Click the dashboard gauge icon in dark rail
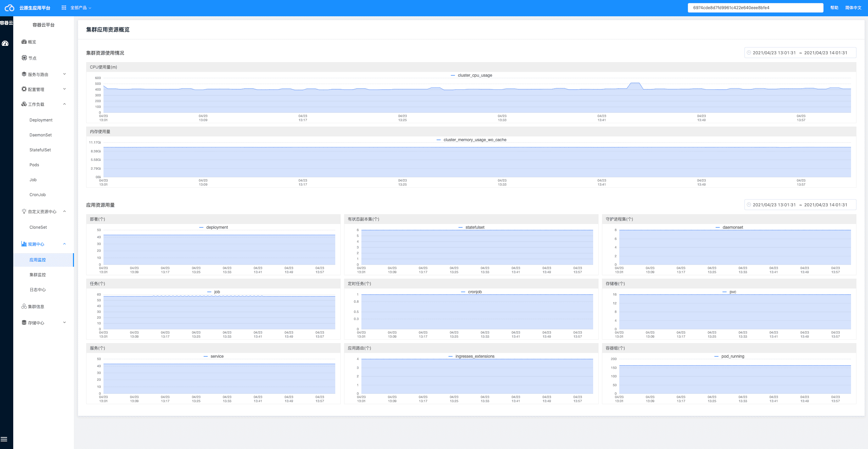 (5, 43)
